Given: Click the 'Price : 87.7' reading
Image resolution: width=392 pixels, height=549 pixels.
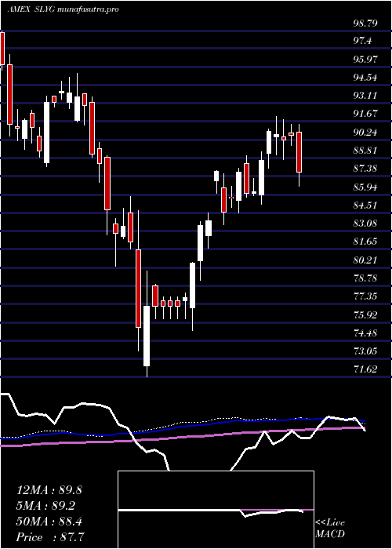Looking at the screenshot, I should 51,537.
